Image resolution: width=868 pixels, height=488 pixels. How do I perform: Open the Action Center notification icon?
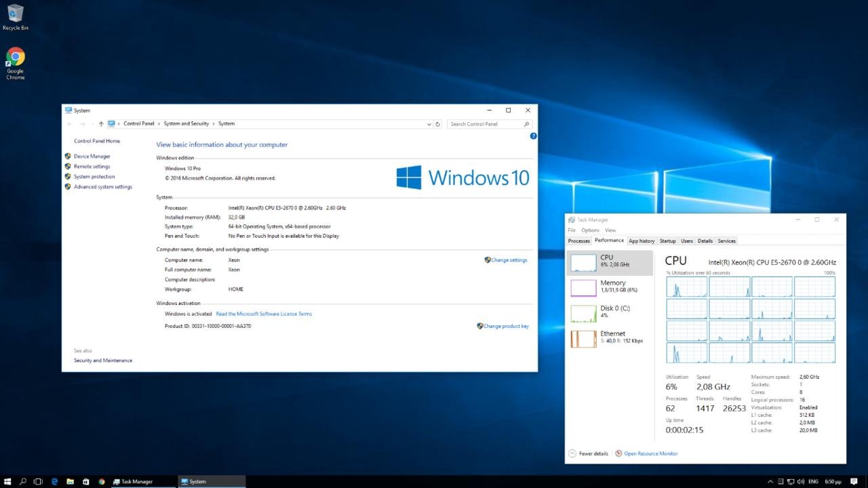click(x=854, y=481)
